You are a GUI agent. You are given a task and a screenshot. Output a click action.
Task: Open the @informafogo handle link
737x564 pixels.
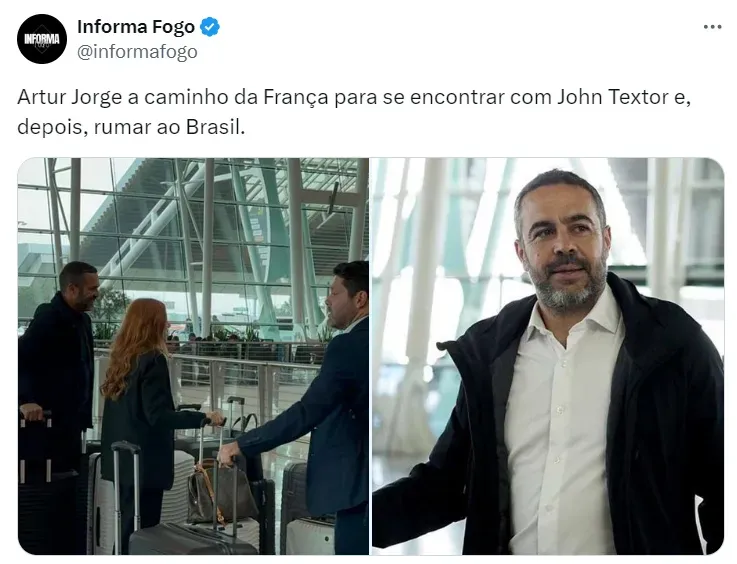tap(137, 52)
